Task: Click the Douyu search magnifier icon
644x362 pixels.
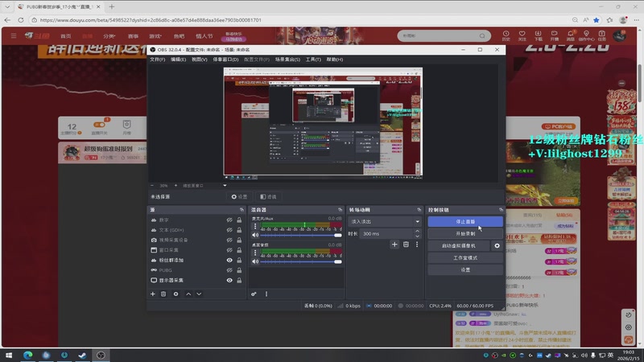Action: coord(482,35)
